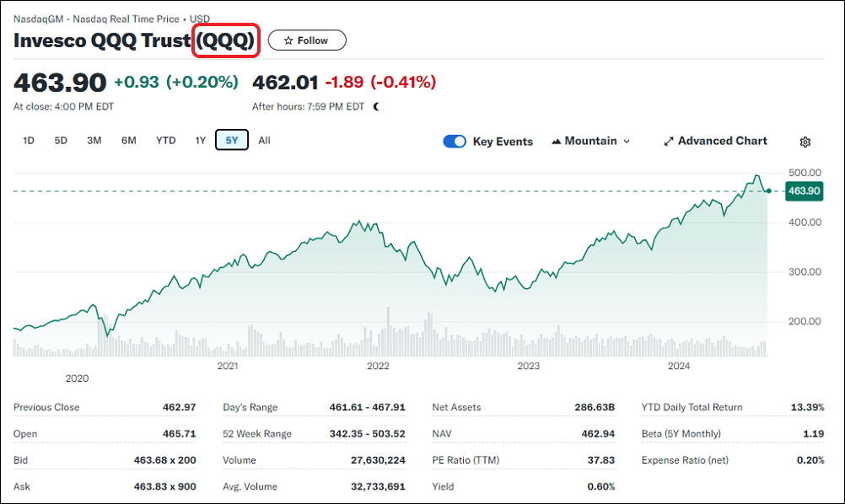Select the 6M time range tab

pos(129,141)
